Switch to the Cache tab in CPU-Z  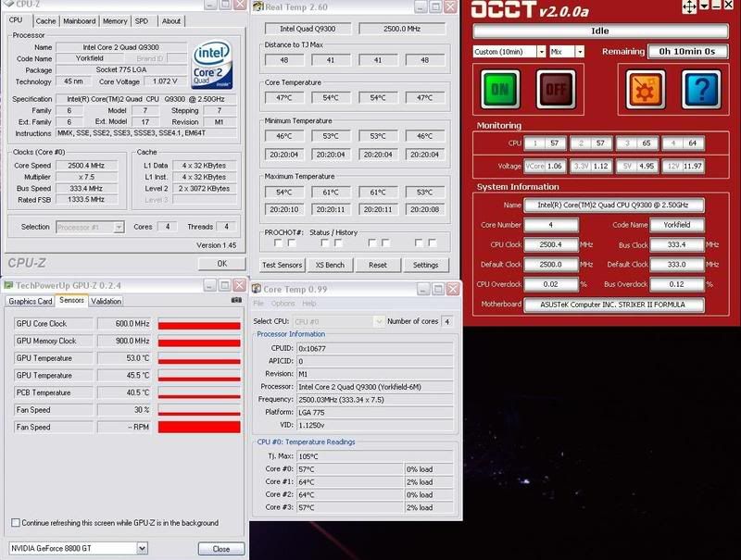(45, 21)
